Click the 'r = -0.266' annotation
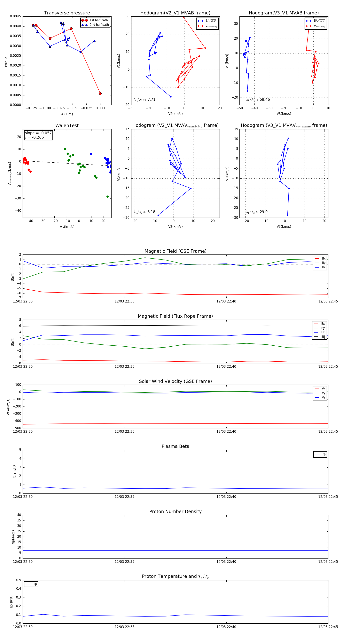Screen dimensions: 351x644 (35, 137)
